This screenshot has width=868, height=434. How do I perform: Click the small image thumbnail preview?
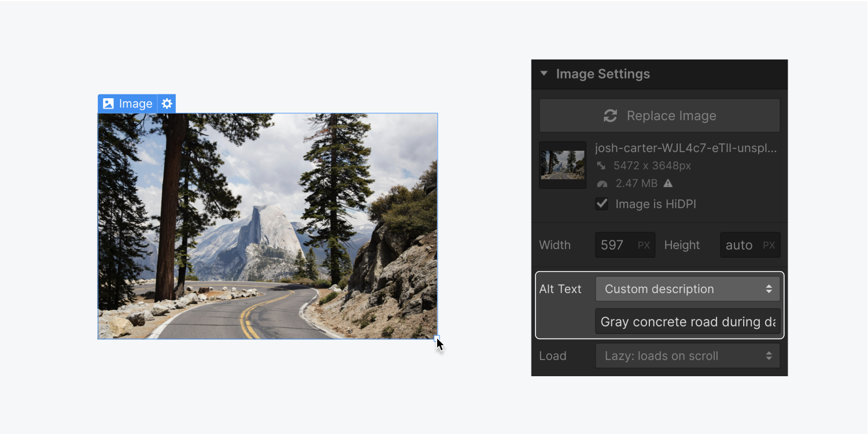562,165
